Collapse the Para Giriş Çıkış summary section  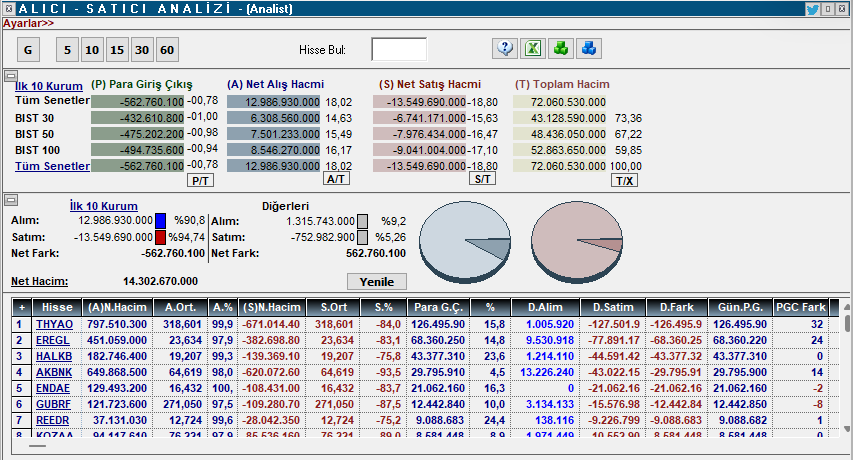[11, 76]
